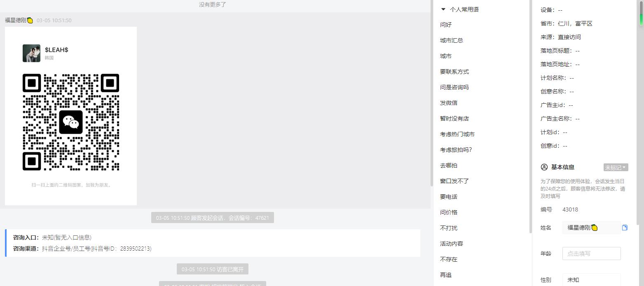Open the 性别 dropdown showing 未知
The image size is (644, 286).
pyautogui.click(x=591, y=280)
